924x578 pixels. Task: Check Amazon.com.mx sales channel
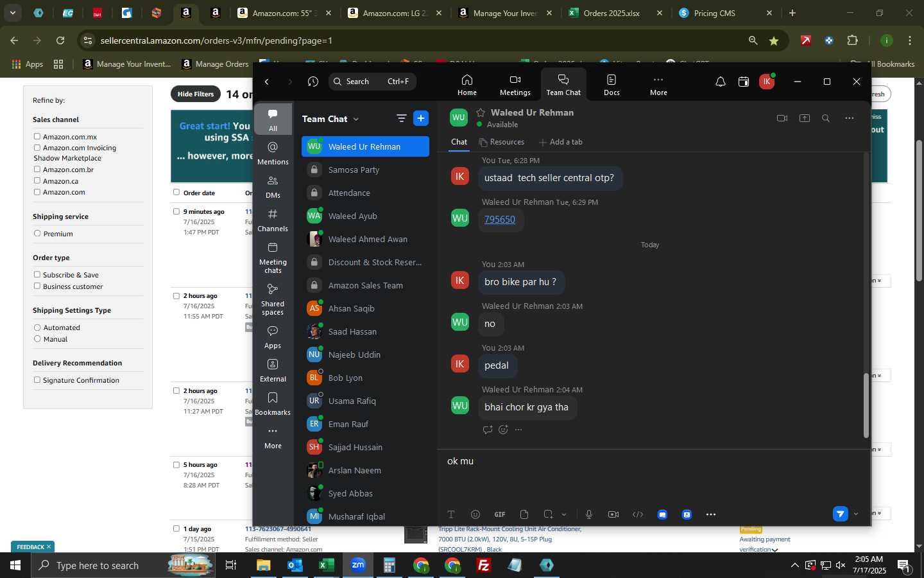pos(37,136)
